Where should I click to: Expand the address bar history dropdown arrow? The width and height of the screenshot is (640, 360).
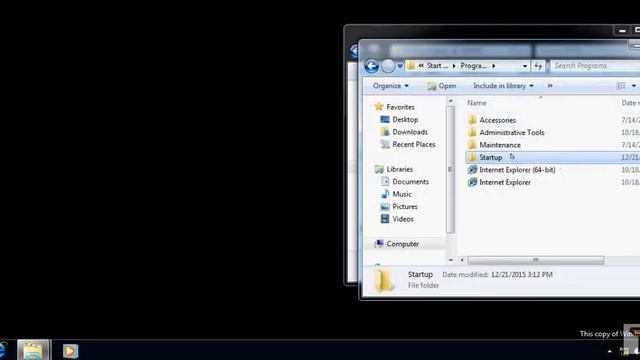pyautogui.click(x=524, y=66)
